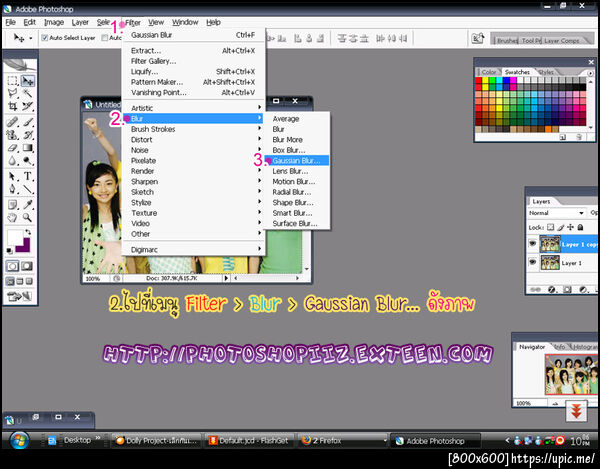Select the Healing Brush tool
The height and width of the screenshot is (469, 600).
point(13,122)
